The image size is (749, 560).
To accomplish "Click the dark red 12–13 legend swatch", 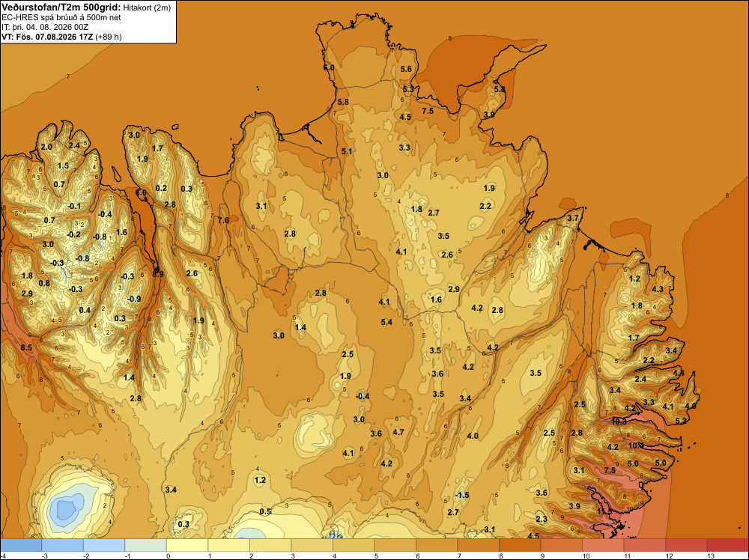I will [685, 545].
